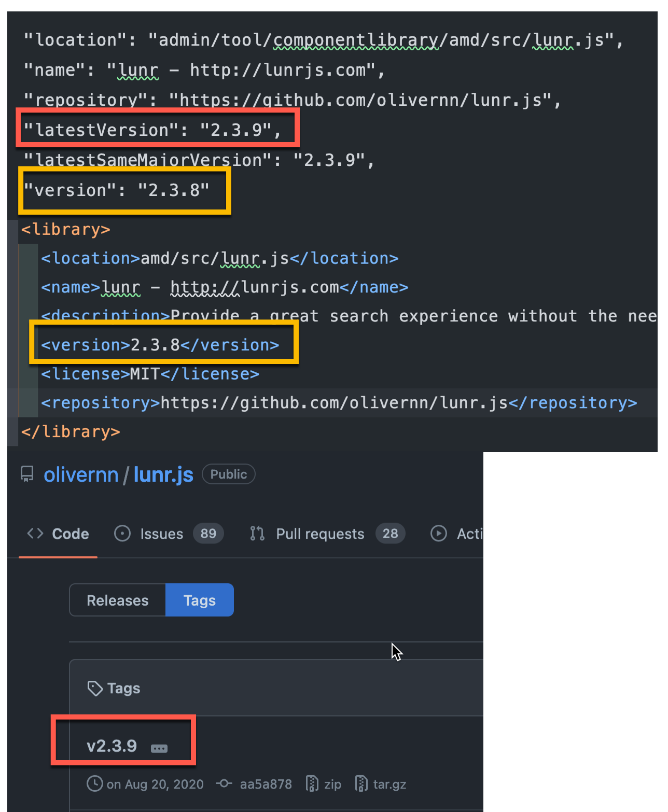Click the commit icon next to aa5a878

tap(224, 783)
